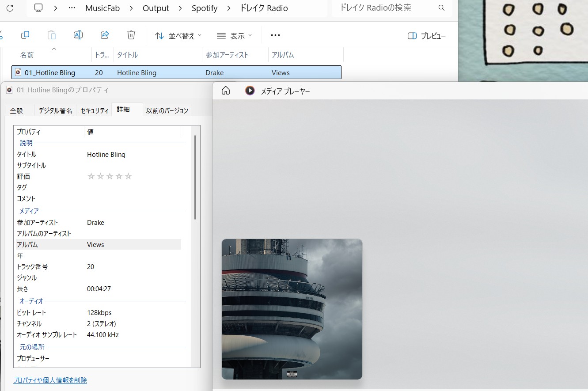Open the 表示 view dropdown

coord(235,36)
